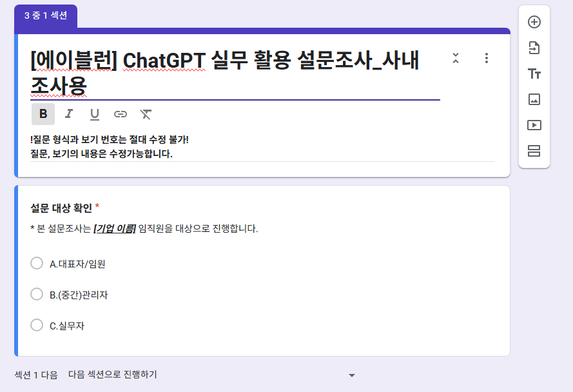The width and height of the screenshot is (573, 392).
Task: Click the '3 중 1 섹션' section tab label
Action: coord(46,15)
